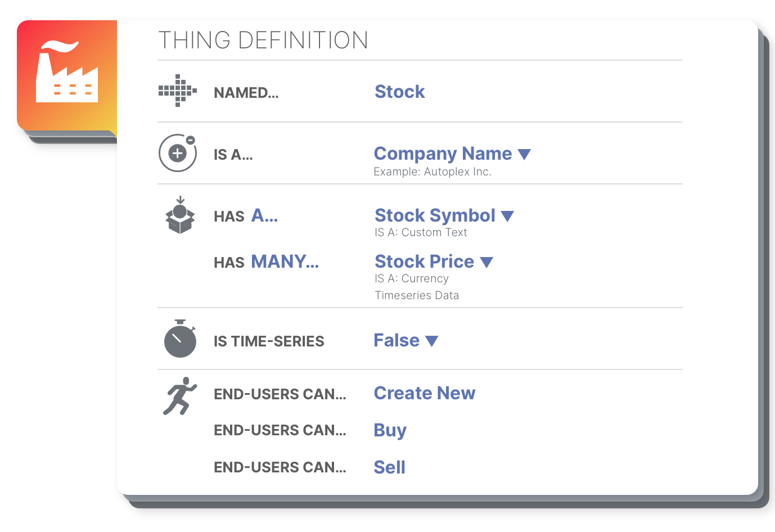Click the Buy action link

coord(390,430)
